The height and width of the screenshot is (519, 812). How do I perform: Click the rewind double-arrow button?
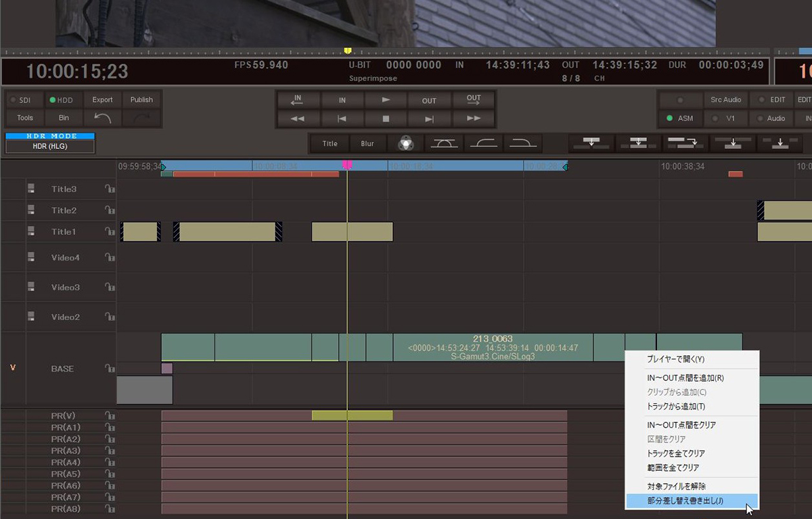[x=298, y=118]
